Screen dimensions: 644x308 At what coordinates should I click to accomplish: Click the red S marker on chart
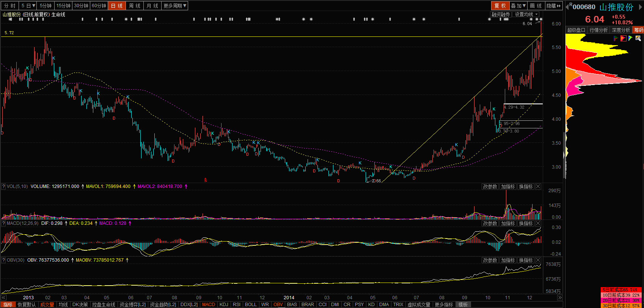coord(206,180)
